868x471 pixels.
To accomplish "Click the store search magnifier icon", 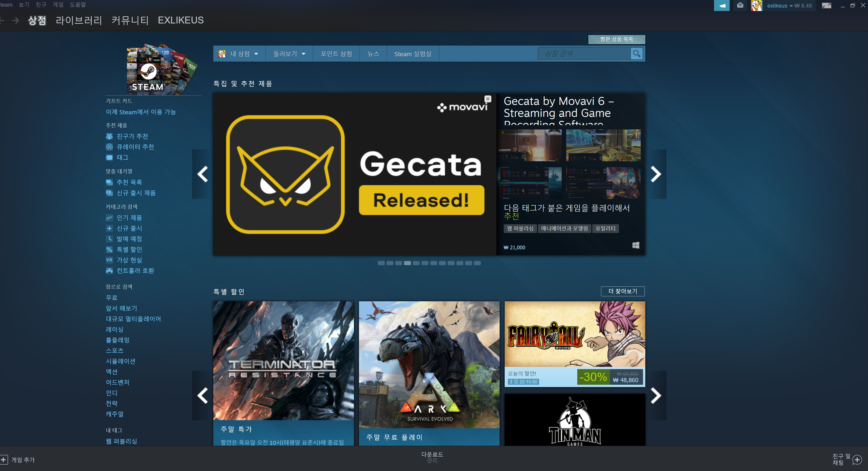I will [x=637, y=54].
